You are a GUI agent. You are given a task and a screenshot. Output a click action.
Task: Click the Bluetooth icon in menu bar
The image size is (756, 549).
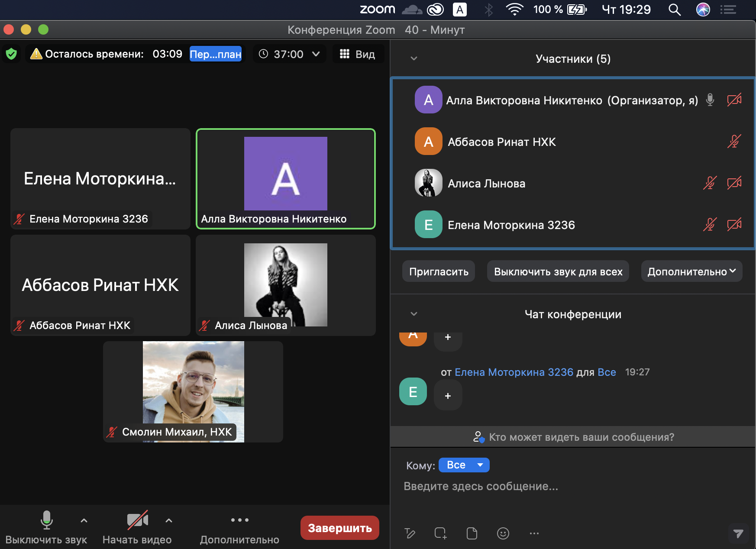point(489,9)
